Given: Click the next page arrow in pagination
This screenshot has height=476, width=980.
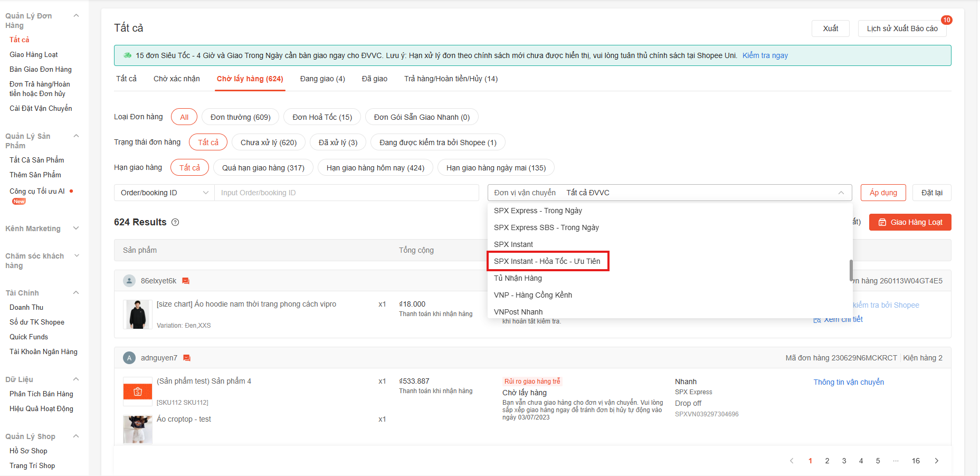Looking at the screenshot, I should [936, 461].
